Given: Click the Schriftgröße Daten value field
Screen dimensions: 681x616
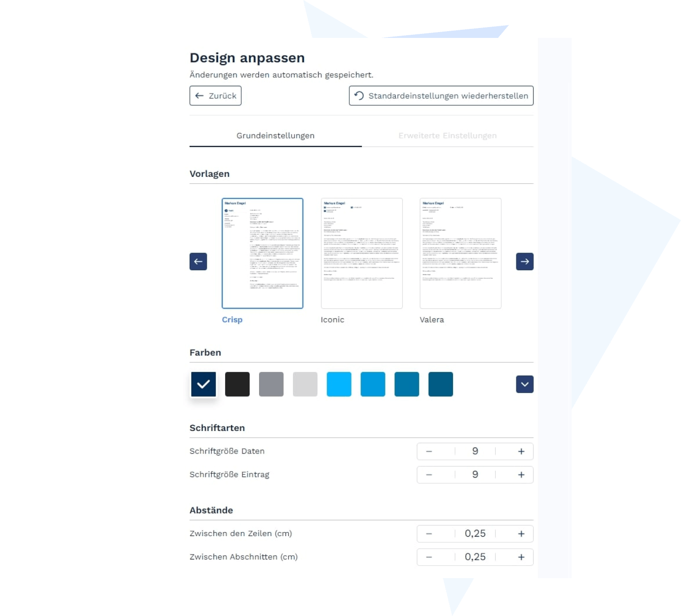Looking at the screenshot, I should point(475,451).
